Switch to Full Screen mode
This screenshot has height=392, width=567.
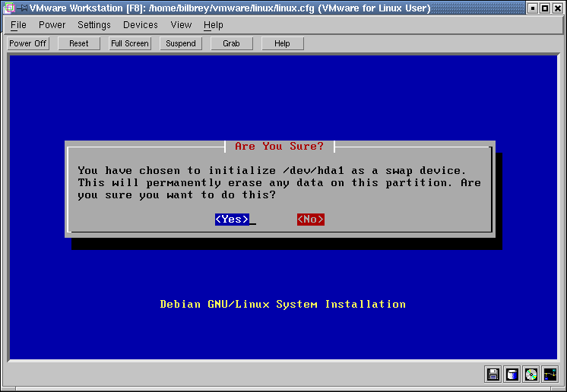pyautogui.click(x=130, y=43)
